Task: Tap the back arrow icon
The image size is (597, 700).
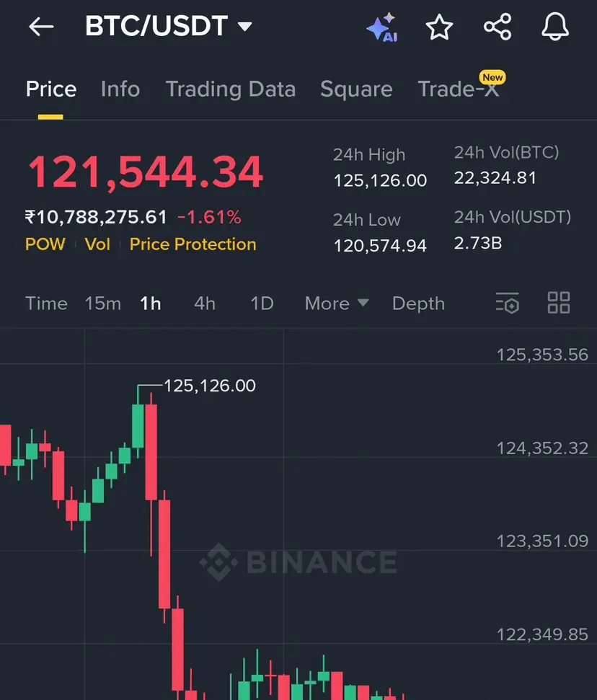Action: coord(41,27)
